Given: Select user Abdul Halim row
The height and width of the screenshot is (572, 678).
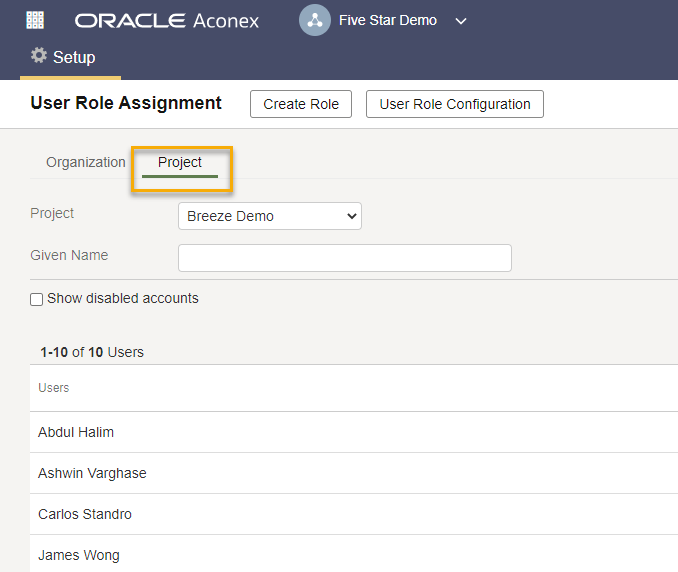Looking at the screenshot, I should click(x=76, y=432).
